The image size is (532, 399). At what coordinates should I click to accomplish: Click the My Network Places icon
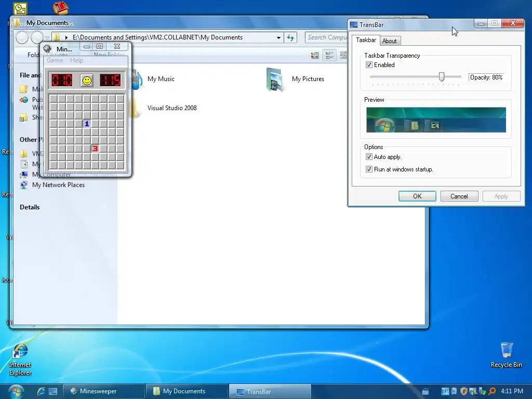(24, 185)
